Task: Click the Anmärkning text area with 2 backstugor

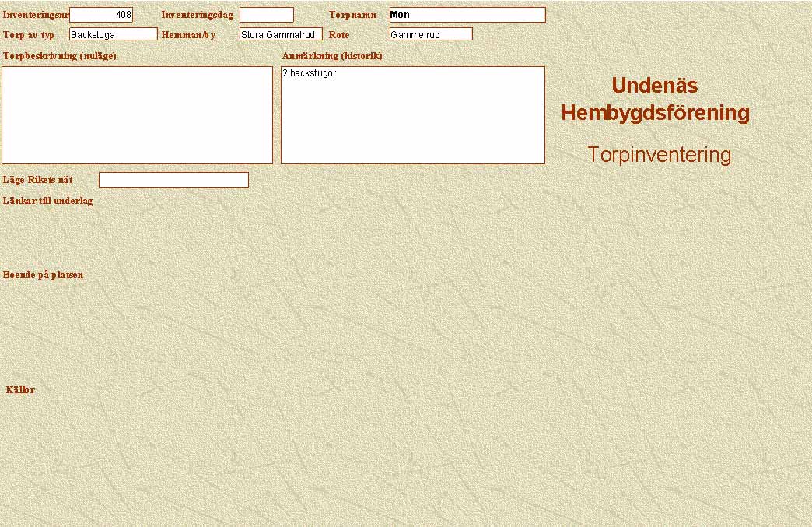Action: click(x=412, y=115)
